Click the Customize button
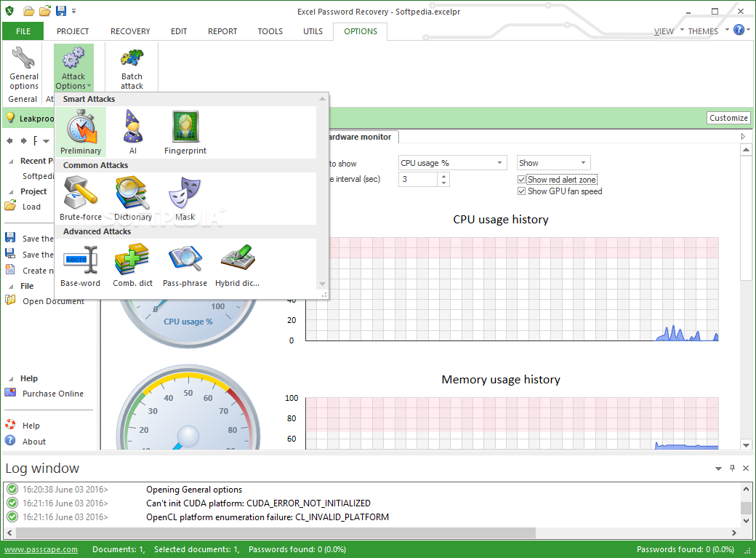 pyautogui.click(x=728, y=118)
